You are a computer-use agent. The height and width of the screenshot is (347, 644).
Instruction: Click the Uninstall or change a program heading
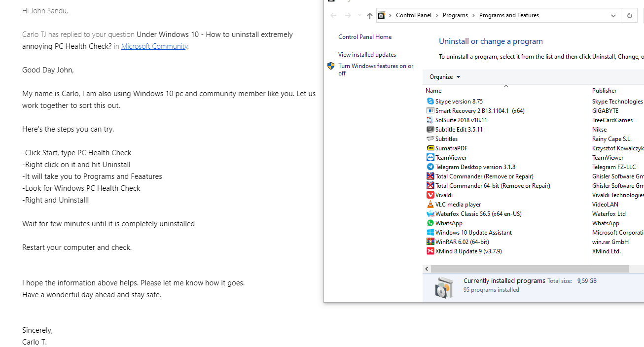click(491, 41)
